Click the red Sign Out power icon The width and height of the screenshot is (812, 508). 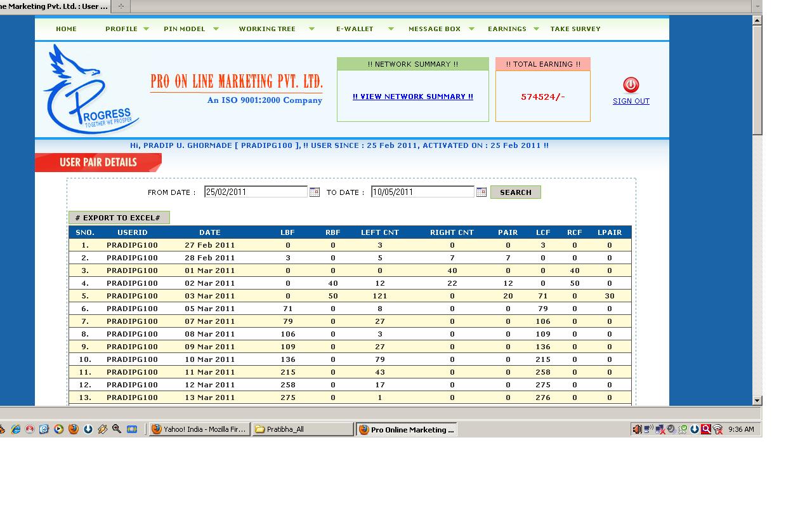click(x=631, y=85)
